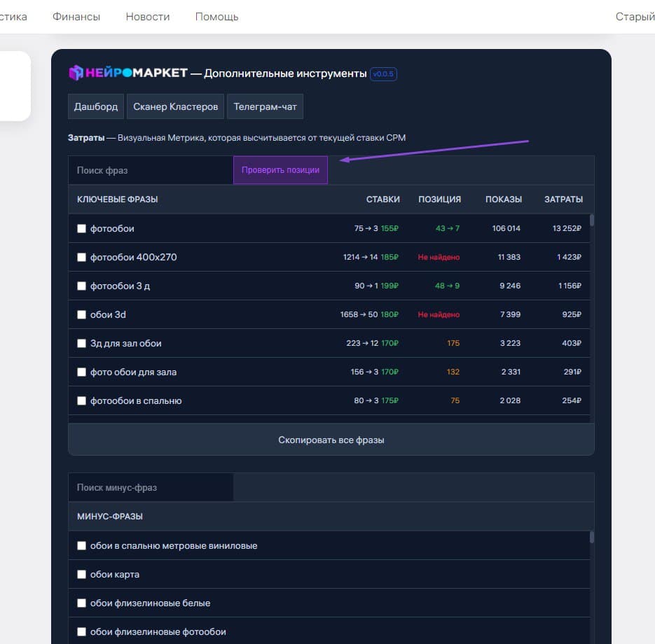The height and width of the screenshot is (644, 655).
Task: Toggle checkbox next to обои 3d
Action: [x=81, y=315]
